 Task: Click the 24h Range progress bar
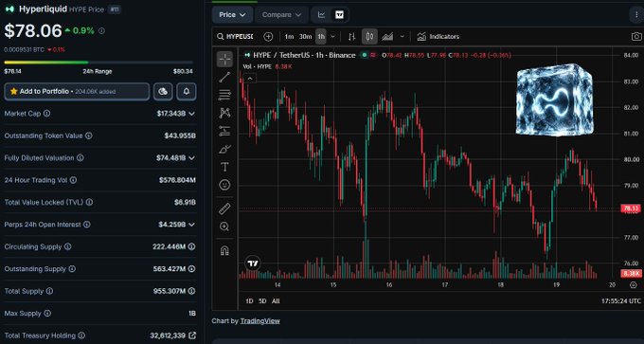pyautogui.click(x=98, y=62)
